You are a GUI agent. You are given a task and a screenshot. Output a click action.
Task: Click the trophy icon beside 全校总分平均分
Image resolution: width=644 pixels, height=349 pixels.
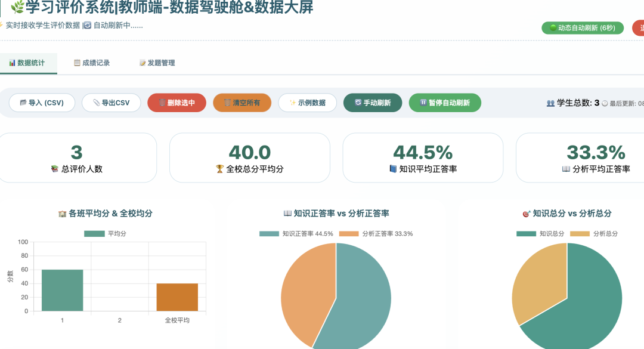[219, 169]
